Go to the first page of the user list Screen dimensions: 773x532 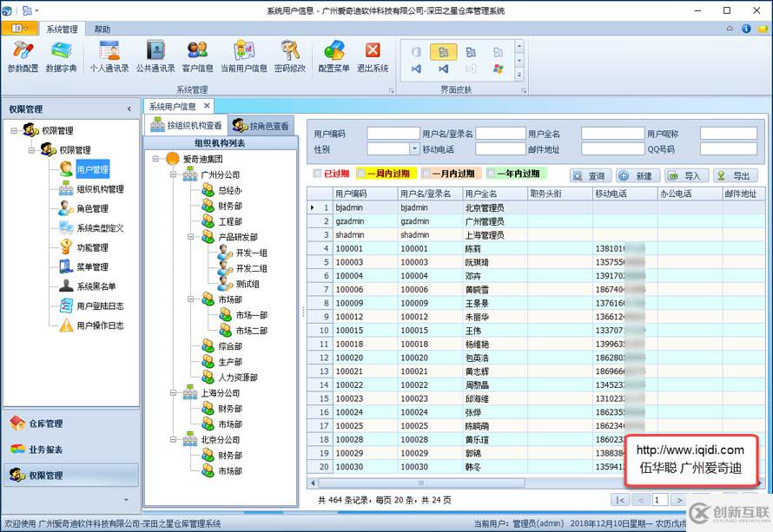coord(619,500)
